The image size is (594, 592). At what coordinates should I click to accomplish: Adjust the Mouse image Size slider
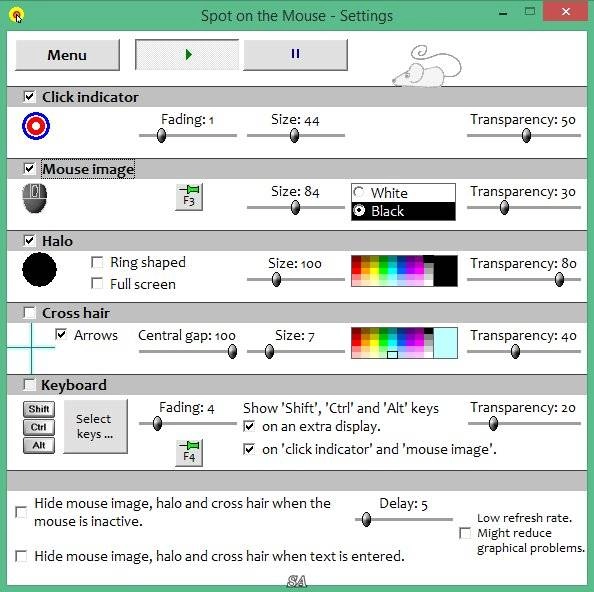tap(295, 207)
